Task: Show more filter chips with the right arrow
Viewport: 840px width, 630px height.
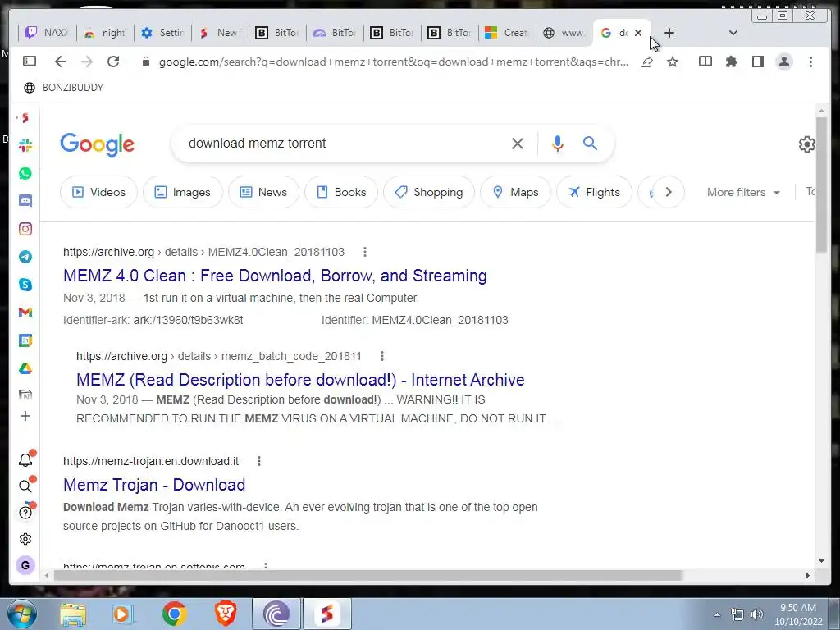Action: (668, 192)
